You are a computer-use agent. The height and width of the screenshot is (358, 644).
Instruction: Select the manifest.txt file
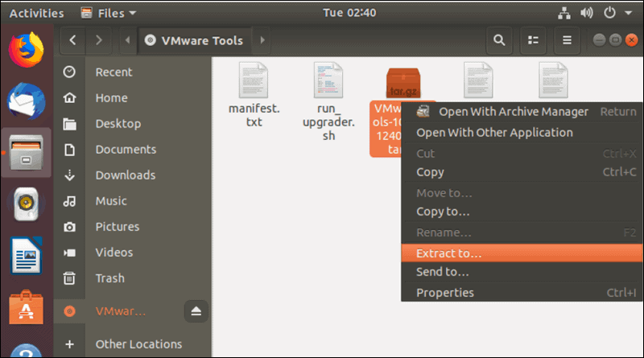tap(254, 95)
